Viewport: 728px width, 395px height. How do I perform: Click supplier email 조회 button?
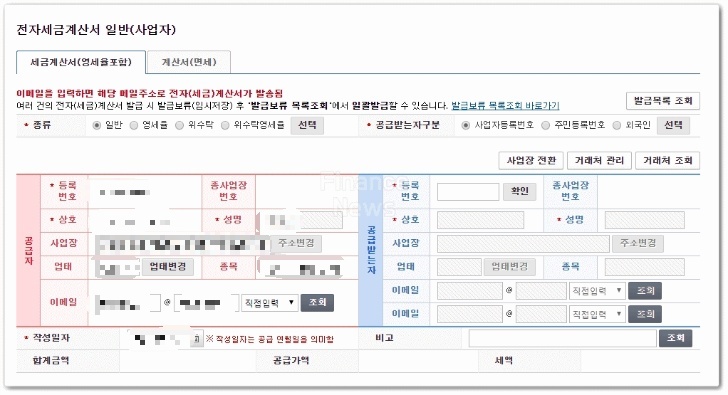[318, 303]
